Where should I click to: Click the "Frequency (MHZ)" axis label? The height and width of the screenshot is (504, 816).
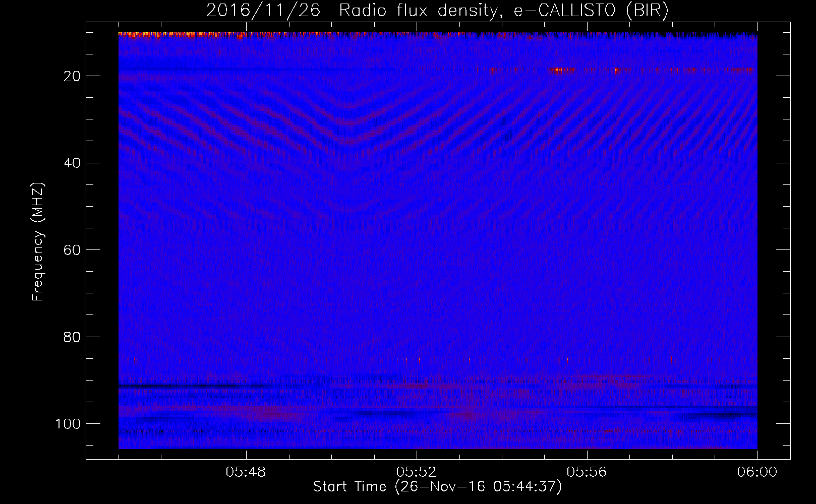coord(38,242)
